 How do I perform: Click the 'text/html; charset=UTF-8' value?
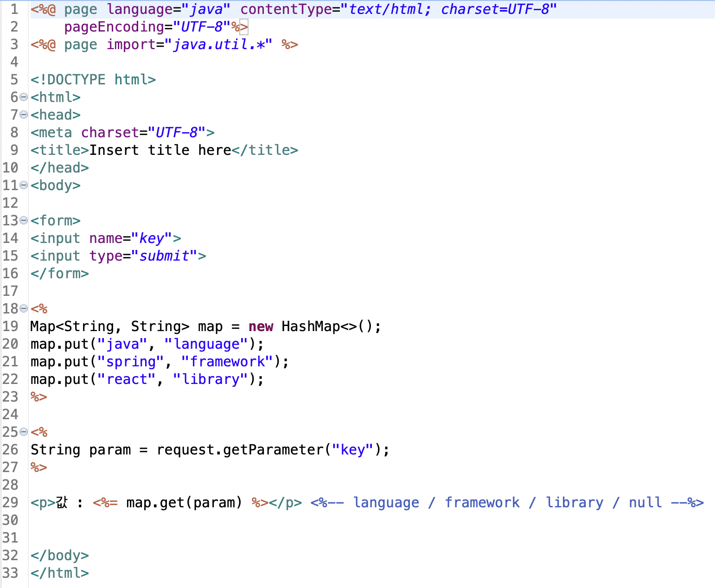click(x=448, y=9)
